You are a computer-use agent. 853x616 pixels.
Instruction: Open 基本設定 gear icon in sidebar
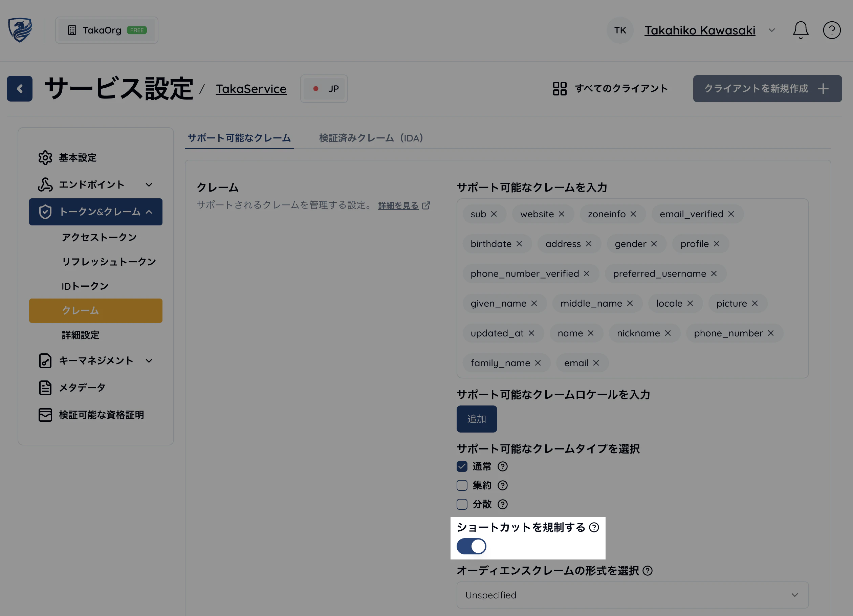[x=45, y=158]
